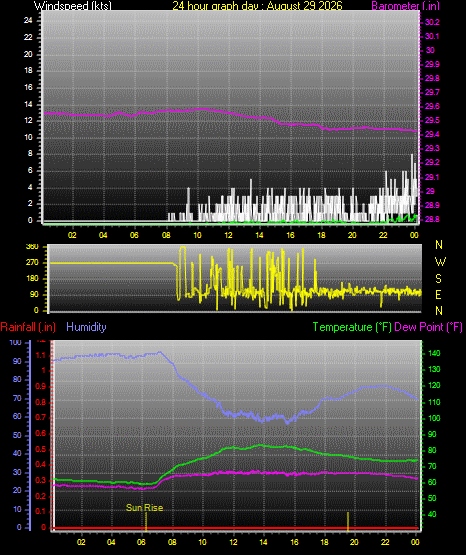
Task: Click the 180 value on the direction axis
Action: [x=33, y=279]
